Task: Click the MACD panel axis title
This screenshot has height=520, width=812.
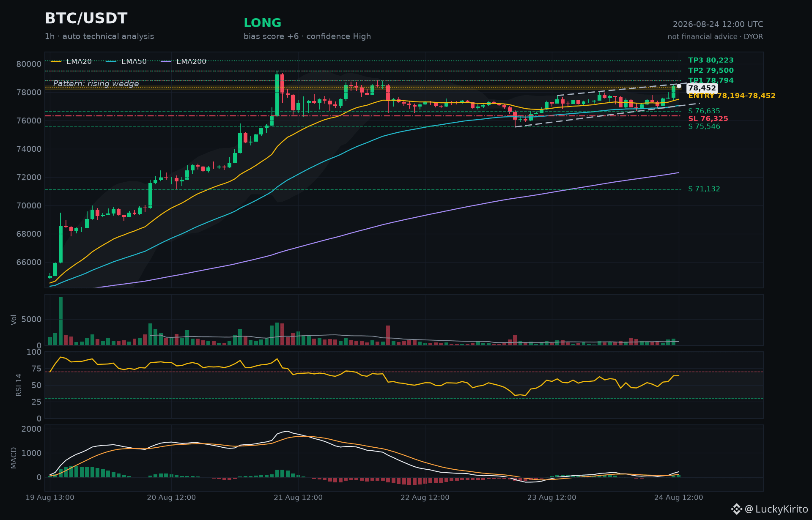Action: [14, 458]
